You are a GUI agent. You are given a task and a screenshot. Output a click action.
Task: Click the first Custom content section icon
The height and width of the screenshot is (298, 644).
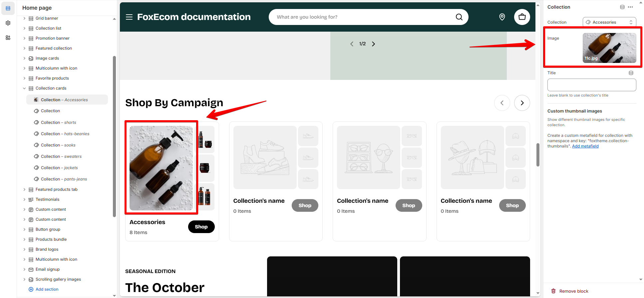(x=31, y=209)
